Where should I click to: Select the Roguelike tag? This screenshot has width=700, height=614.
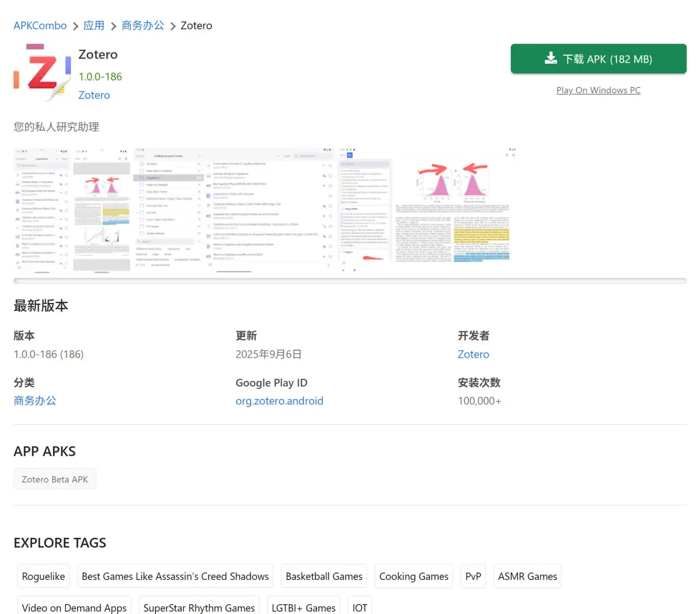[43, 576]
